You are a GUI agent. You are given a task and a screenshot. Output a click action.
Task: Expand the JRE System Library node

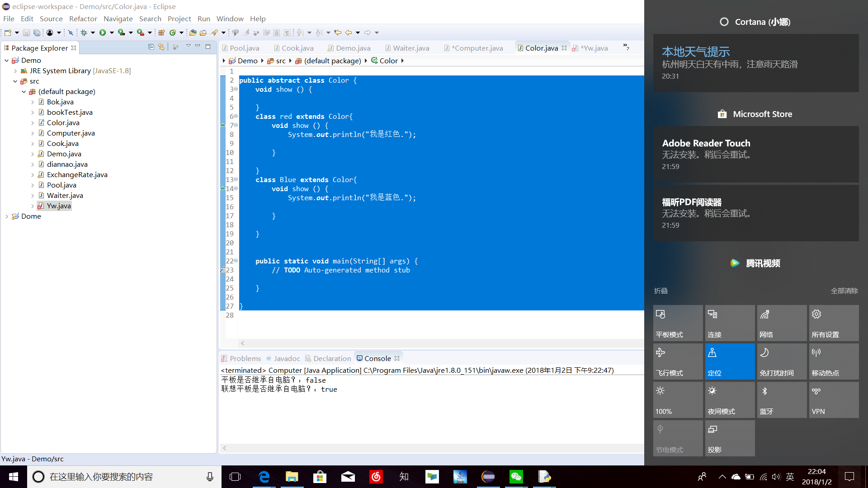(x=15, y=71)
